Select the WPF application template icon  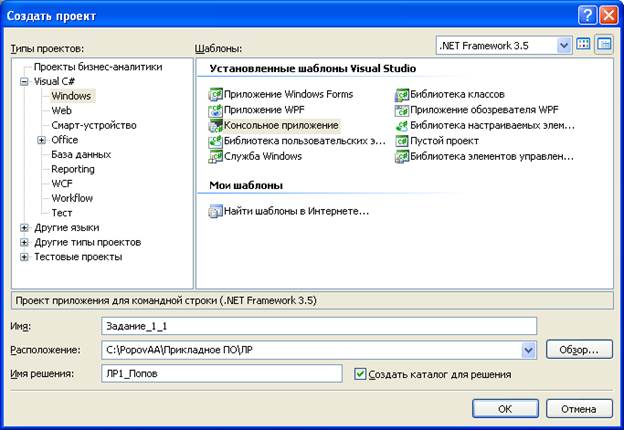coord(215,110)
